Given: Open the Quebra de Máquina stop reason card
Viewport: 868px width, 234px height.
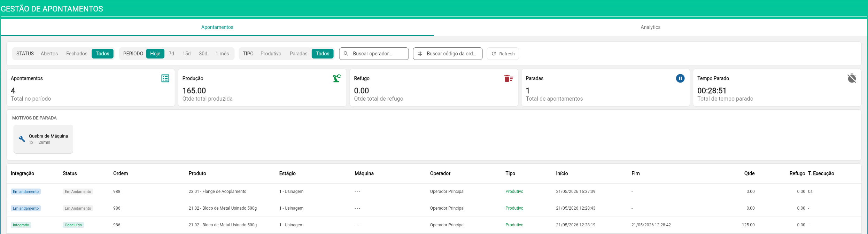Looking at the screenshot, I should point(43,139).
